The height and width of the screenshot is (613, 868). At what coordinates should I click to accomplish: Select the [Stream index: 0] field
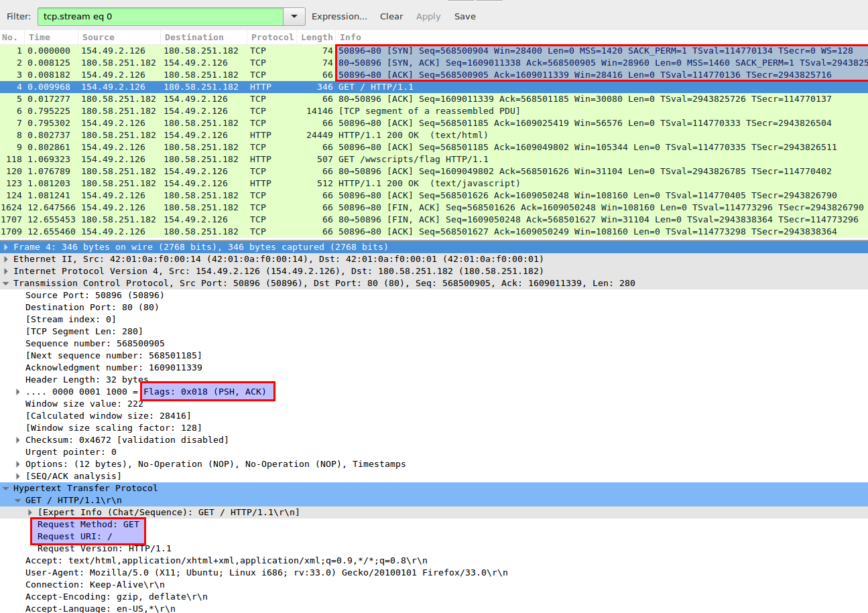coord(70,320)
